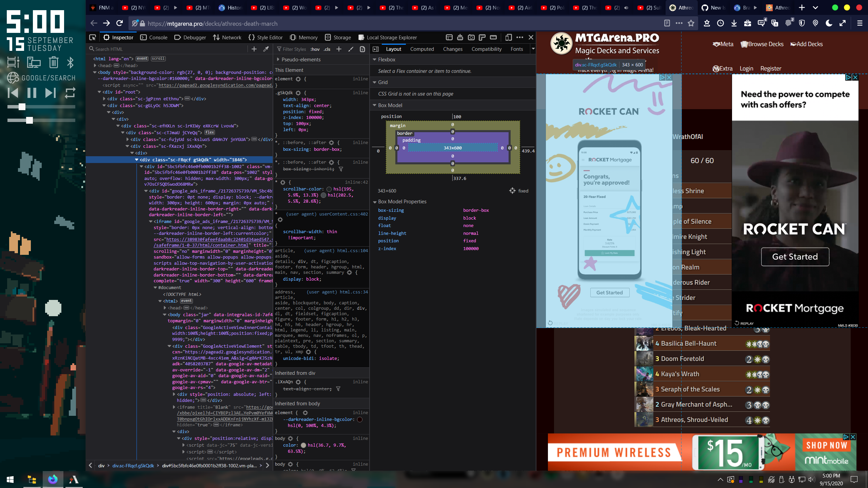
Task: Expand the head element in the Inspector tree
Action: pyautogui.click(x=95, y=65)
